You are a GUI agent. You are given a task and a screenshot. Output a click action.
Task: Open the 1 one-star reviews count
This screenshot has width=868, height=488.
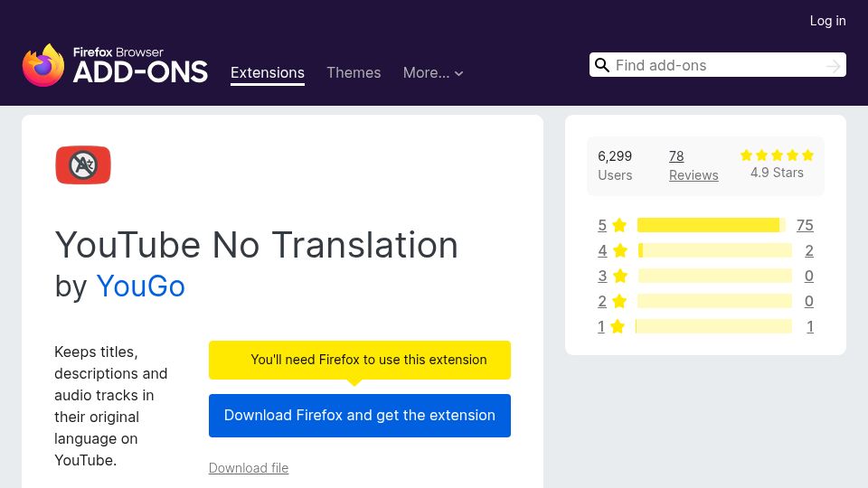tap(810, 326)
